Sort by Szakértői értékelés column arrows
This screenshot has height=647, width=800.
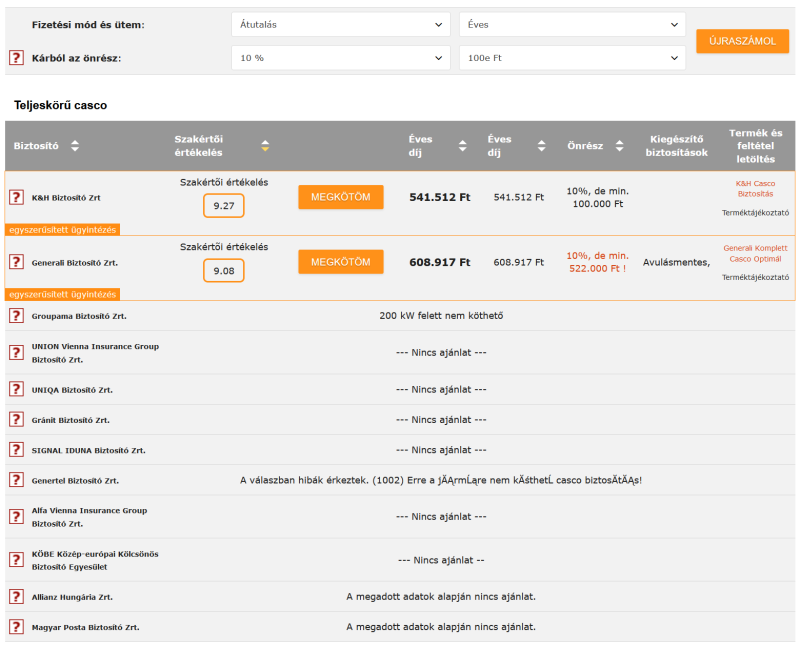coord(265,145)
